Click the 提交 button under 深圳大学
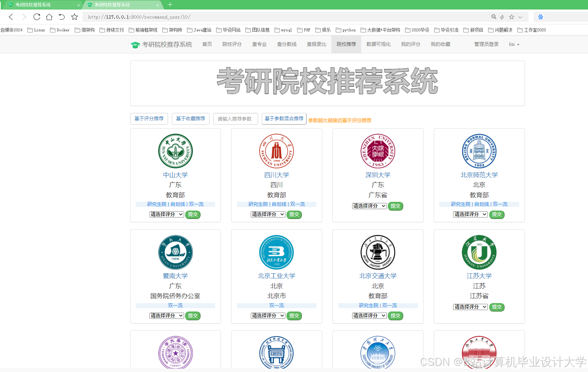588x372 pixels. pyautogui.click(x=395, y=206)
